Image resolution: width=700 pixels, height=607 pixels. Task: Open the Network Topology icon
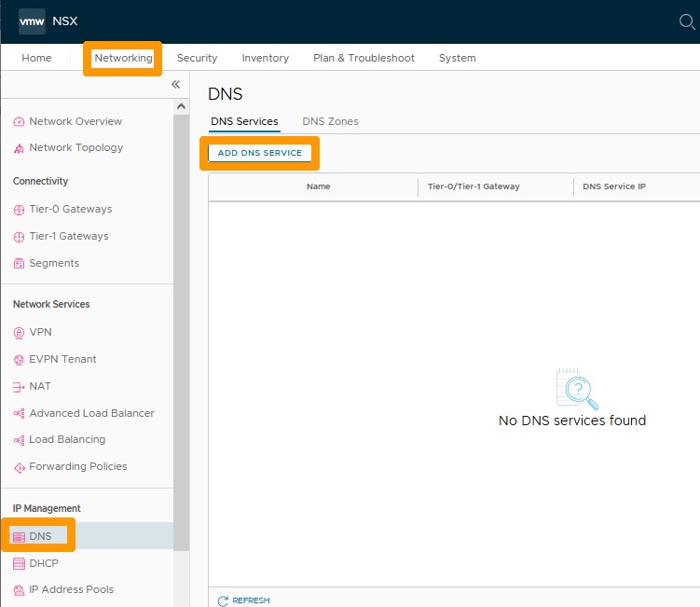pos(19,148)
